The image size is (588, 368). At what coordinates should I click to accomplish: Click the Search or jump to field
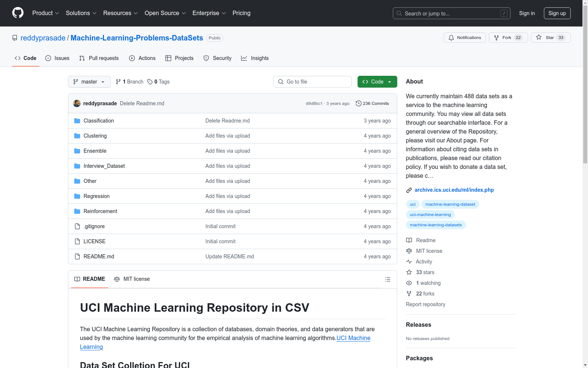(452, 13)
